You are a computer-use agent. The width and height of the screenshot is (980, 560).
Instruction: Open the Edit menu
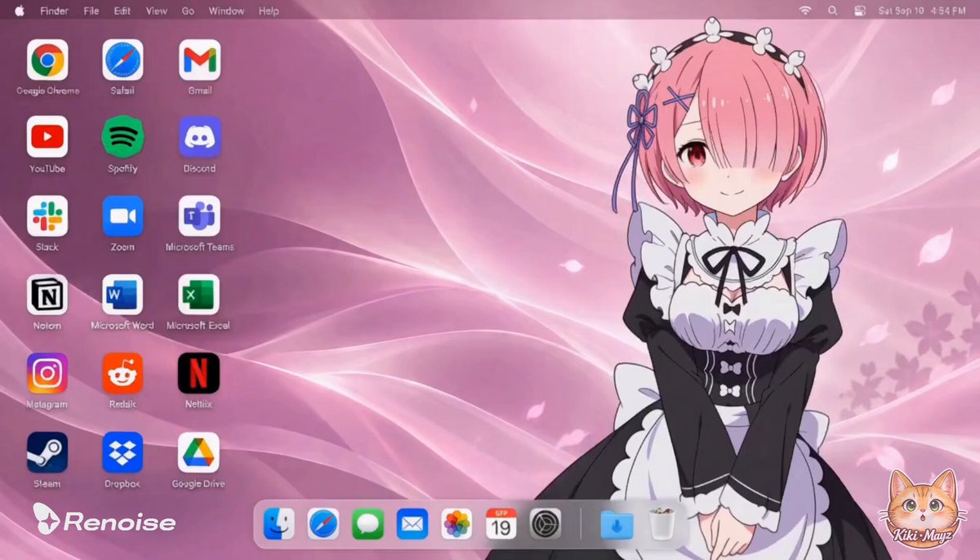tap(122, 11)
